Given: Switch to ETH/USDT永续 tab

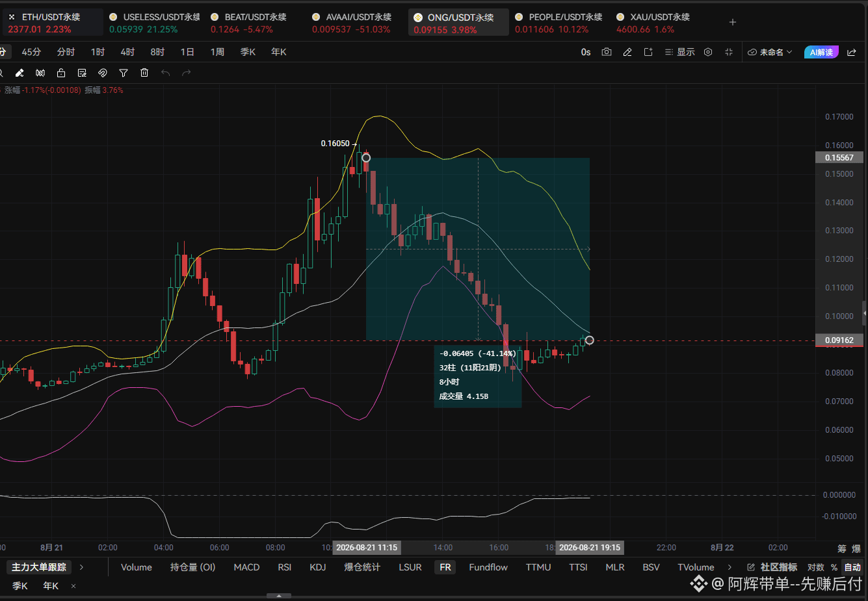Looking at the screenshot, I should click(52, 23).
